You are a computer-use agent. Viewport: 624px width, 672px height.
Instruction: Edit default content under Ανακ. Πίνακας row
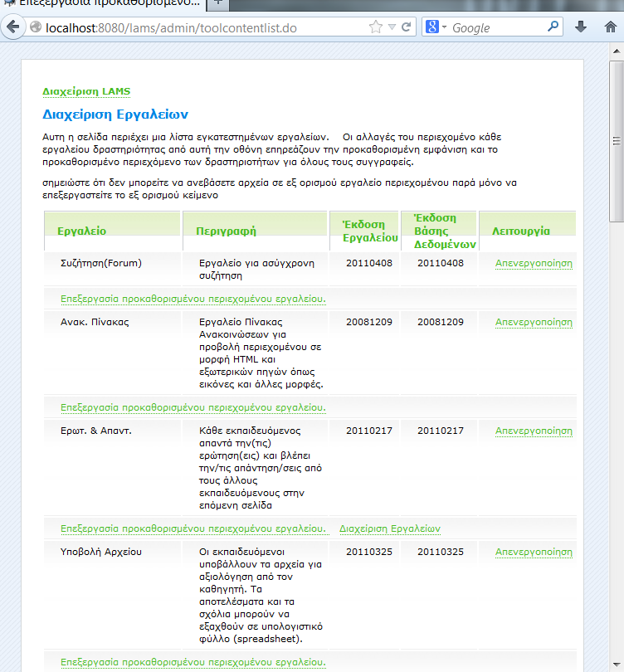tap(193, 407)
